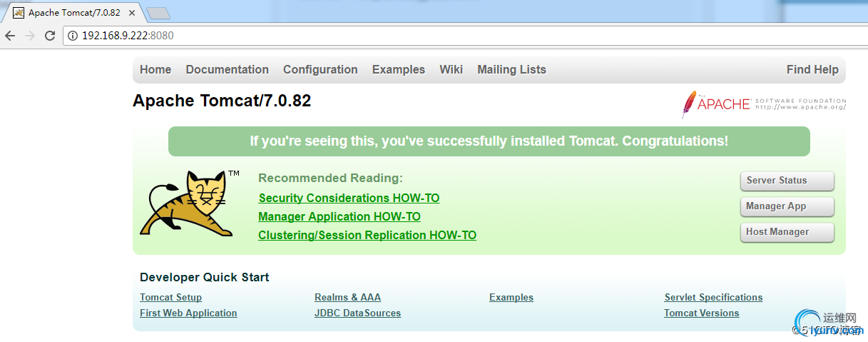Open the Examples link under Developer Quick Start
This screenshot has height=342, width=868.
[x=511, y=297]
